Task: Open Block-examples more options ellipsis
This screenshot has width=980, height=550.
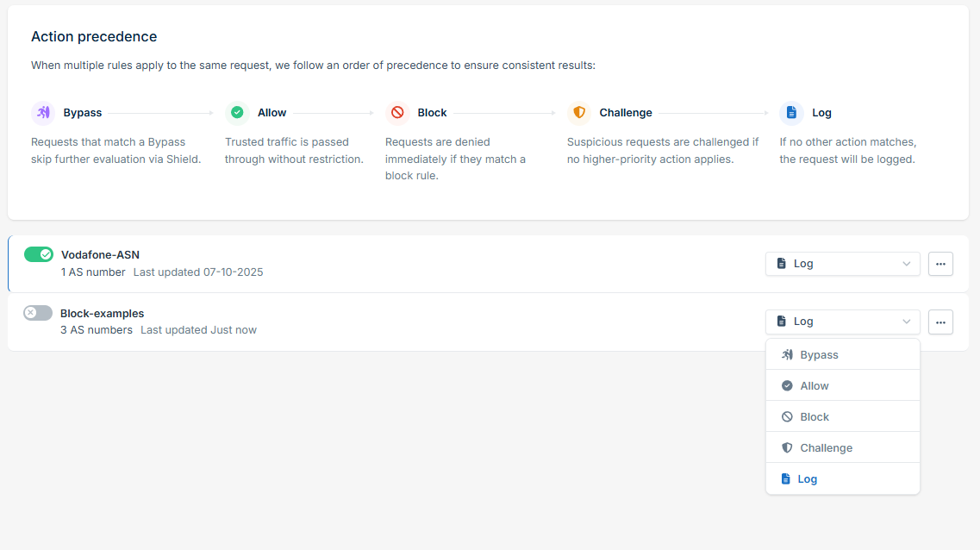Action: pos(940,322)
